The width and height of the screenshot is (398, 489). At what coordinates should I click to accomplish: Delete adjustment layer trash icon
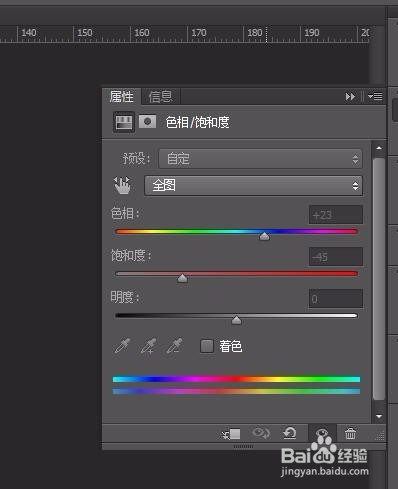[350, 433]
